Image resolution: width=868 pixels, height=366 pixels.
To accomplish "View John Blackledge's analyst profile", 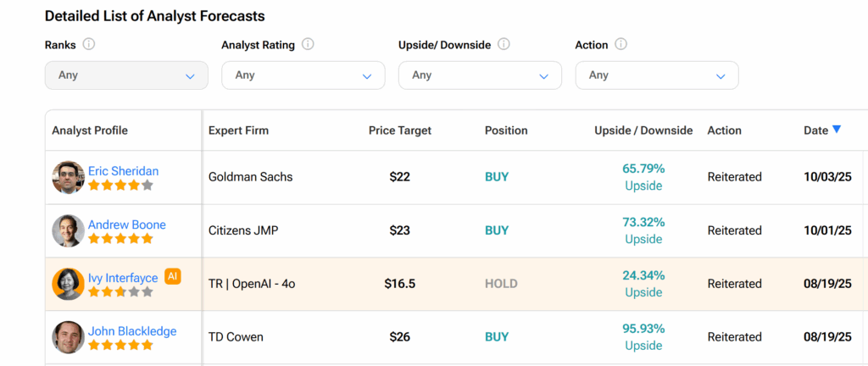I will click(132, 331).
